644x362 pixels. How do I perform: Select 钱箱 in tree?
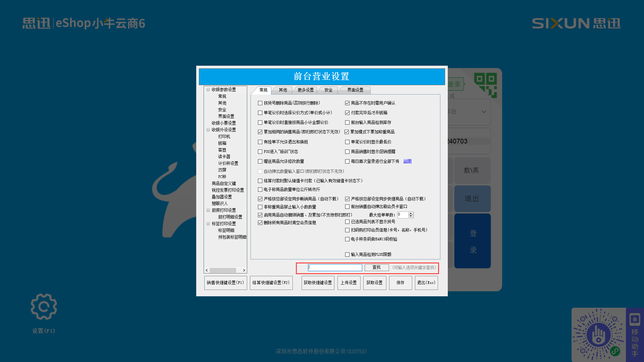point(222,143)
